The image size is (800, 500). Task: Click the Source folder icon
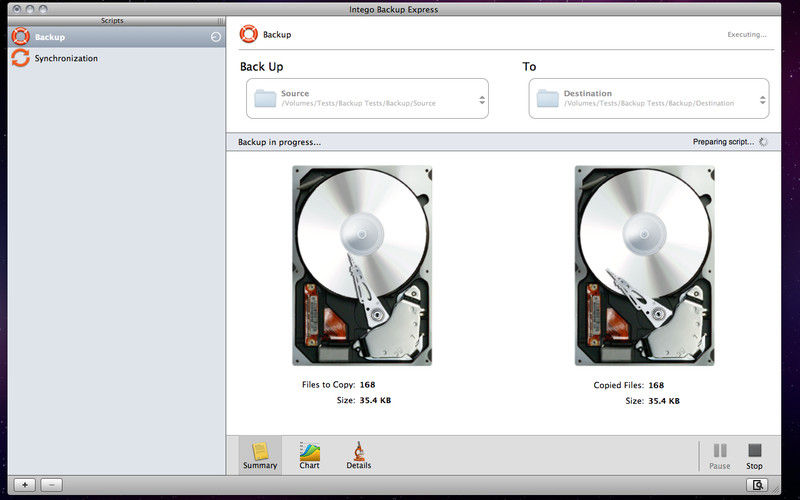(265, 98)
